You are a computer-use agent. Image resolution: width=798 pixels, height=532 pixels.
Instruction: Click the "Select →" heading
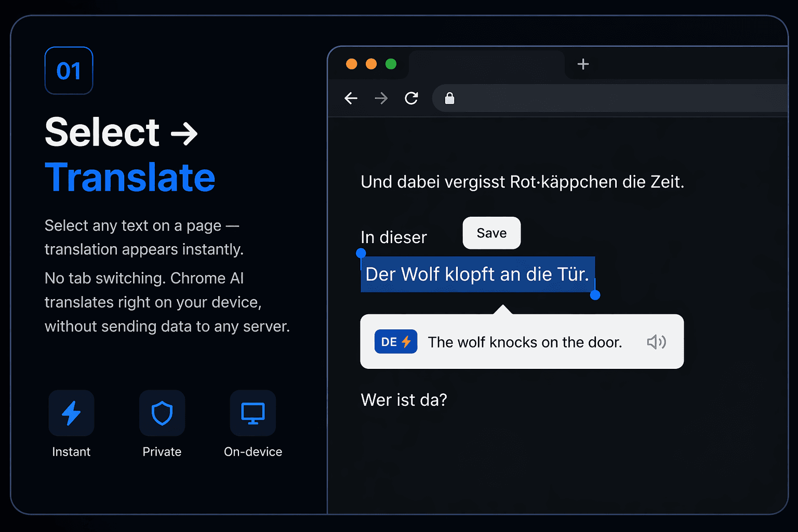tap(121, 132)
